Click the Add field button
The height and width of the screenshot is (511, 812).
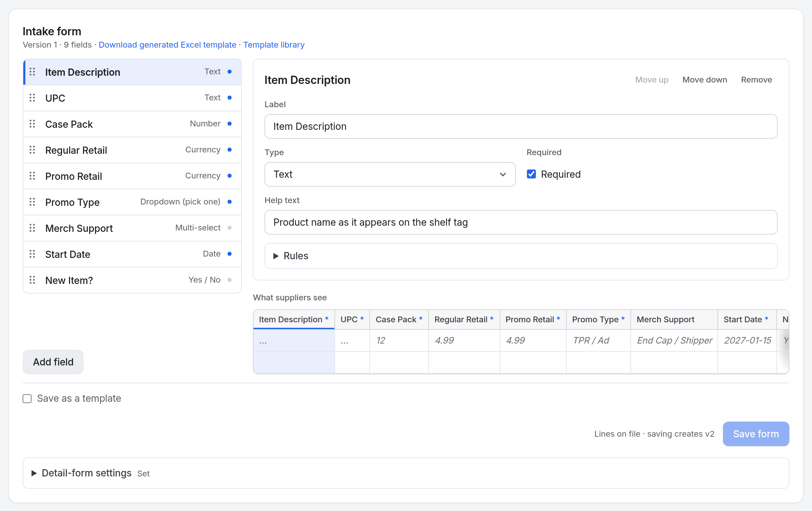click(53, 362)
